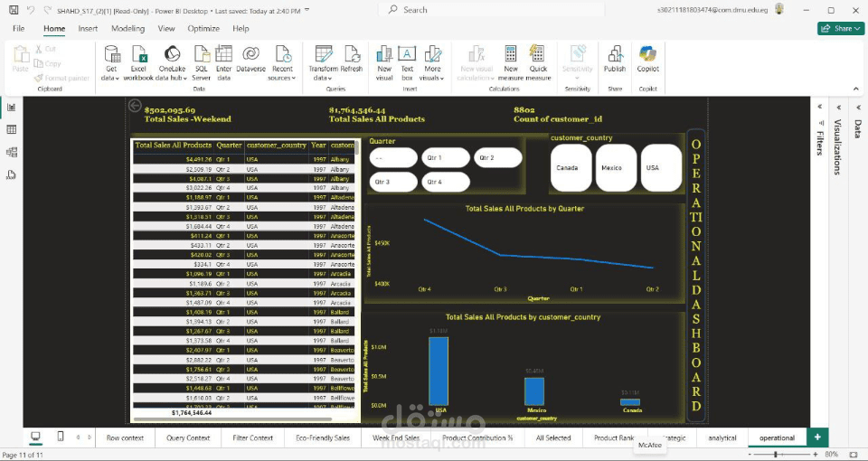Switch to Query Context page tab

point(188,437)
